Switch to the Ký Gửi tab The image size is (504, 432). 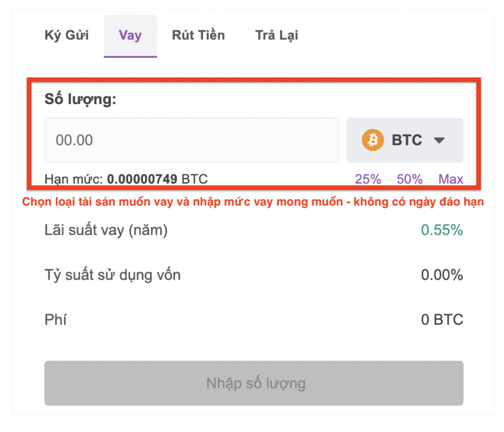pyautogui.click(x=66, y=35)
